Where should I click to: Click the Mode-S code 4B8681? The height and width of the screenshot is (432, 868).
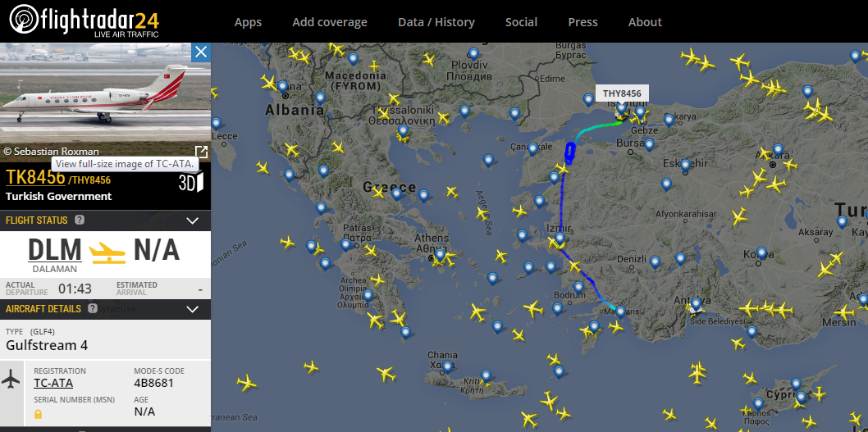pos(154,383)
